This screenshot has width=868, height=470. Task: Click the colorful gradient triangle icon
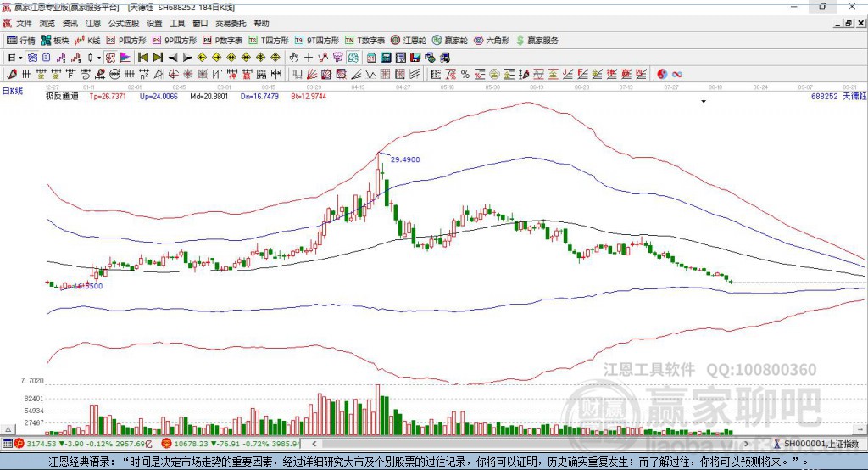coord(125,58)
